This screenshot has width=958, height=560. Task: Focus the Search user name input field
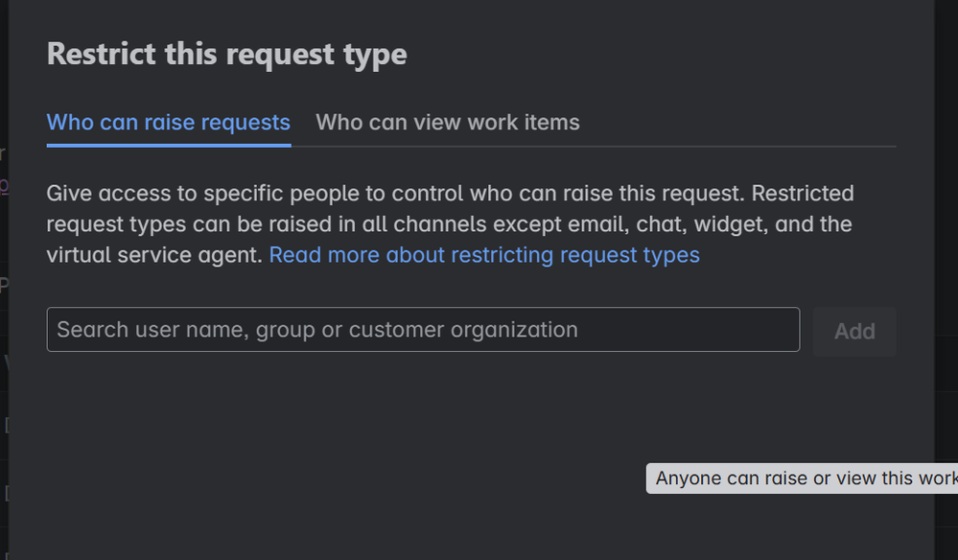(422, 330)
